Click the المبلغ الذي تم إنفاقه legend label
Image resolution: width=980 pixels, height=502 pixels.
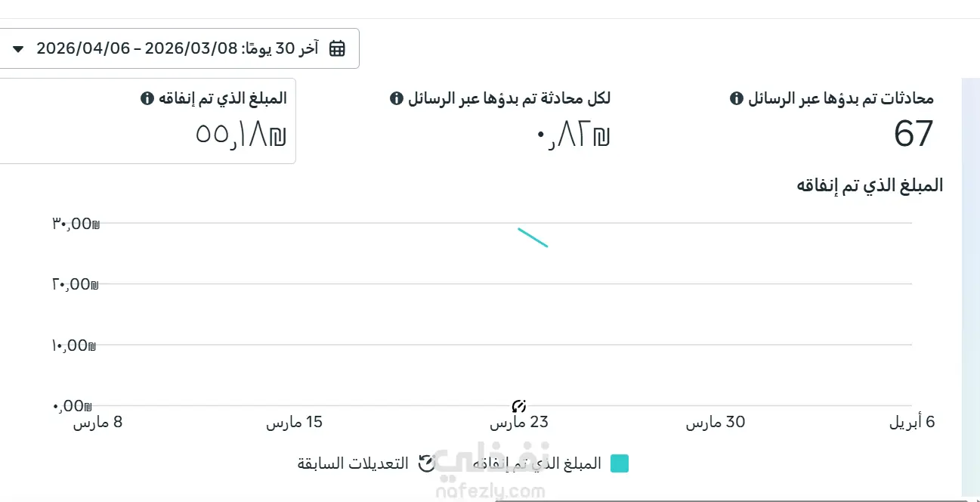coord(537,463)
